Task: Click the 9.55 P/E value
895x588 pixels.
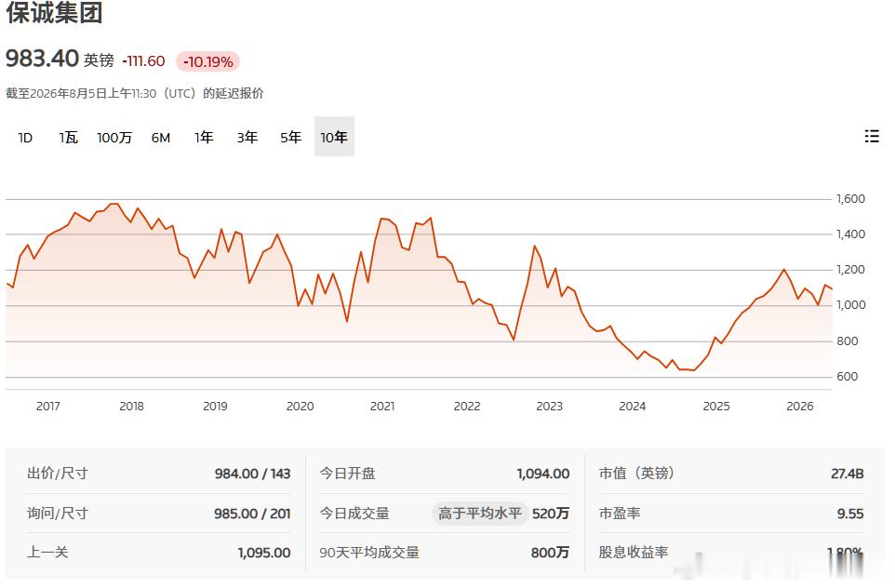Action: click(x=850, y=514)
